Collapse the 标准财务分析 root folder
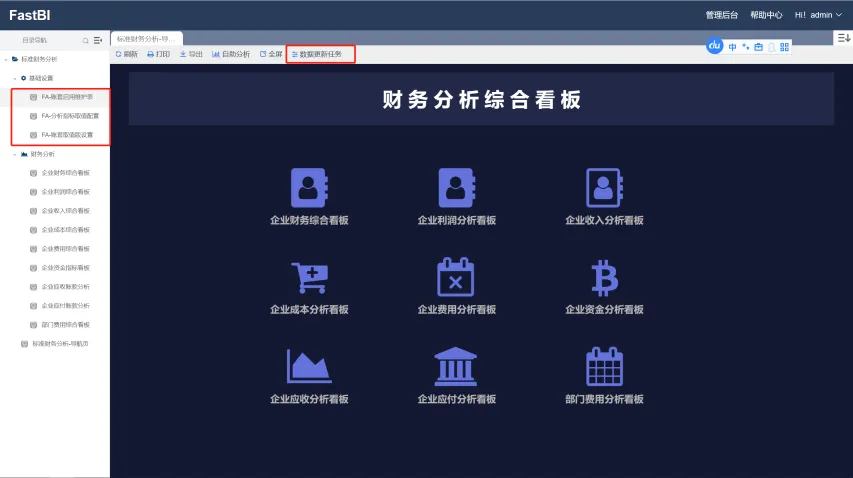 point(6,59)
